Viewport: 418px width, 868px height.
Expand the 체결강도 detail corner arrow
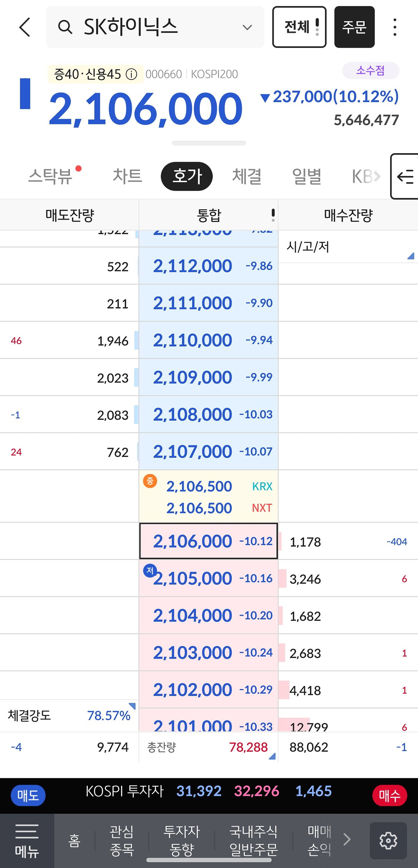click(x=132, y=706)
